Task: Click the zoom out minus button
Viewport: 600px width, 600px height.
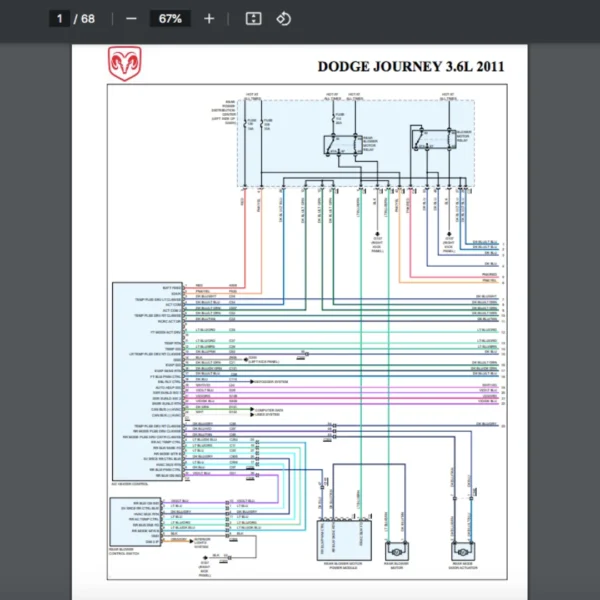Action: [x=133, y=18]
